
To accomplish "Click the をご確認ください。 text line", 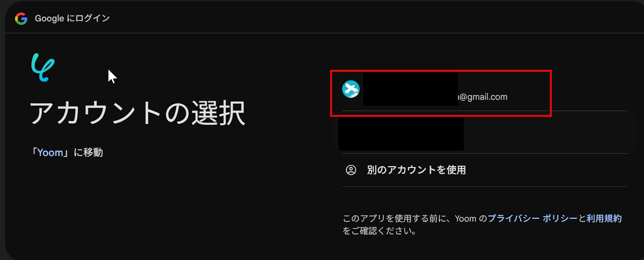I will 380,231.
